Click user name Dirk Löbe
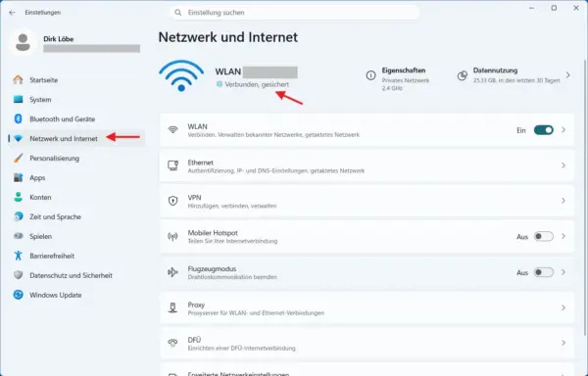The width and height of the screenshot is (588, 376). pyautogui.click(x=58, y=39)
